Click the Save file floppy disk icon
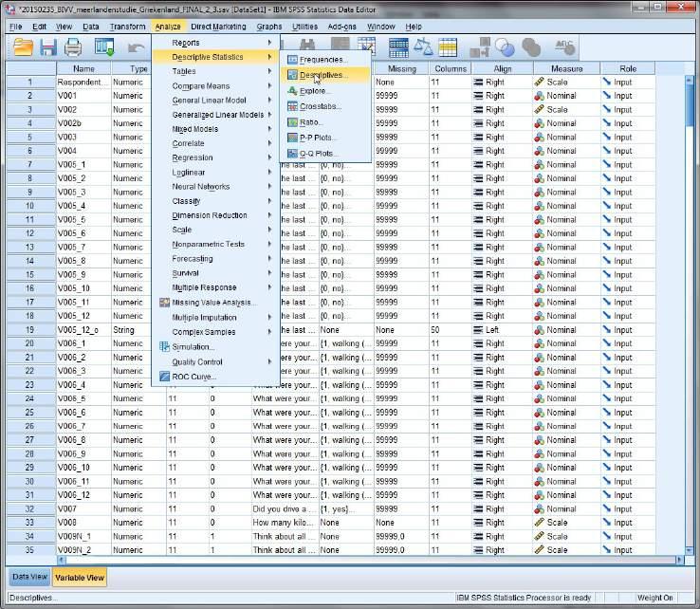The width and height of the screenshot is (700, 609). pos(47,46)
